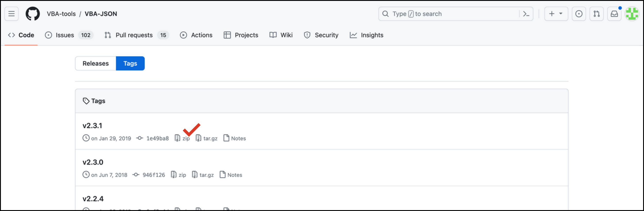This screenshot has height=211, width=644.
Task: Download the v2.3.0 tar.gz archive
Action: coord(203,175)
